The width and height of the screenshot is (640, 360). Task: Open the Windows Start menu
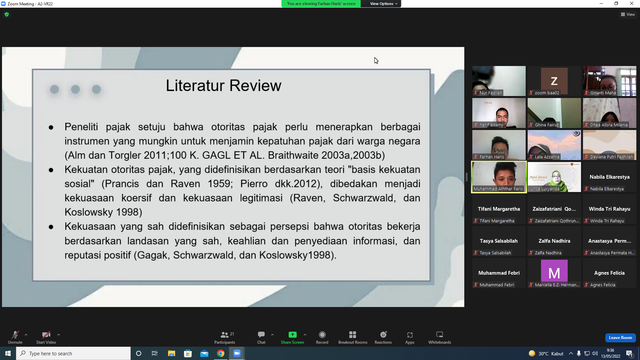(x=8, y=353)
